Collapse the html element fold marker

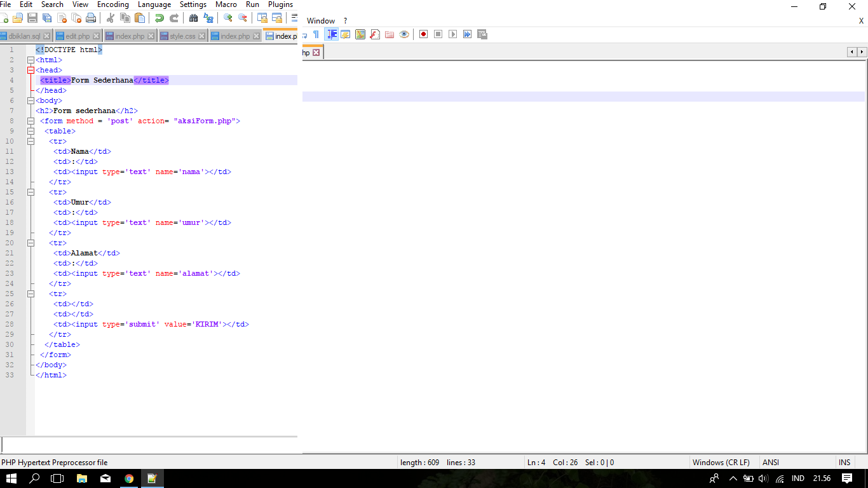click(31, 60)
